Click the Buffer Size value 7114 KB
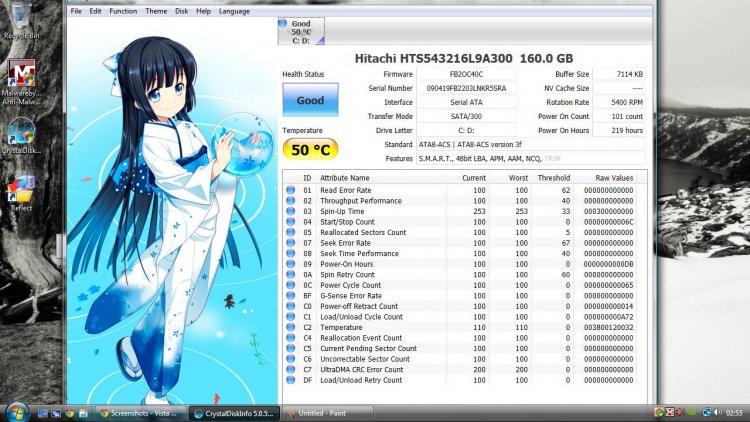Image resolution: width=750 pixels, height=422 pixels. click(619, 74)
